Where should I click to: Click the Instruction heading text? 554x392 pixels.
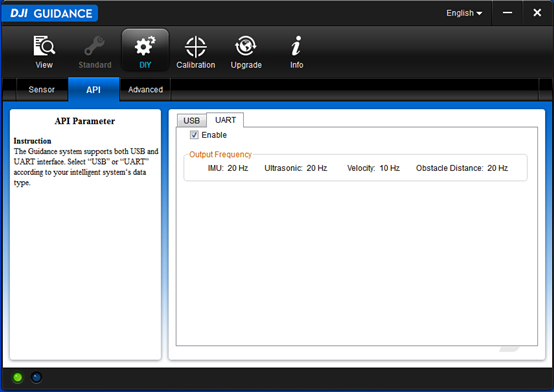[33, 141]
